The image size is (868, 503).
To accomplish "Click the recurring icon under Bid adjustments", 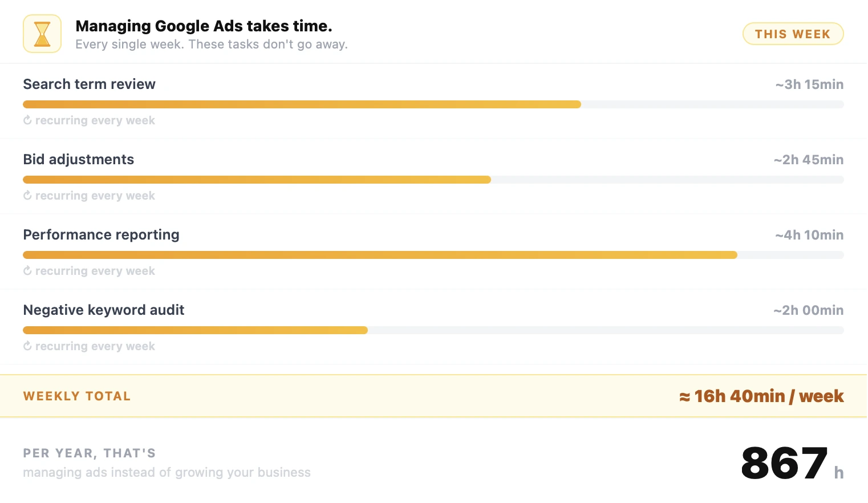I will [27, 196].
